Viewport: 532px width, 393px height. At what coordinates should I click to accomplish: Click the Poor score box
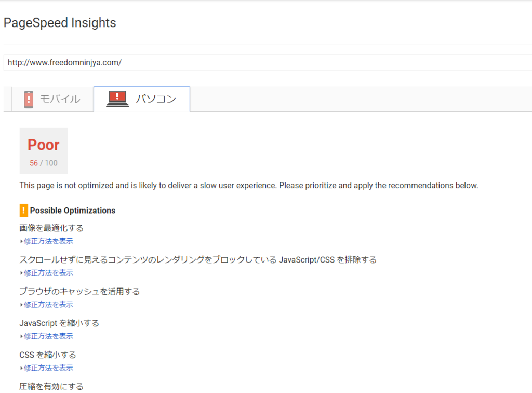44,151
